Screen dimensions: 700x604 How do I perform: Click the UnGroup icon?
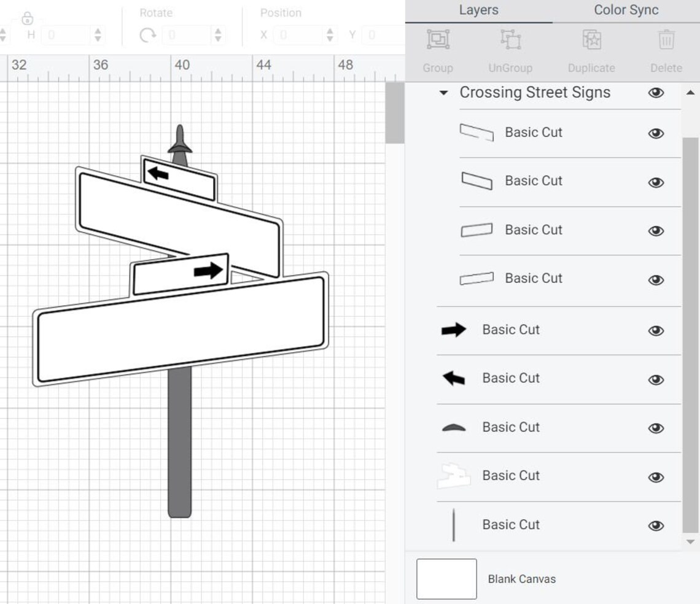click(510, 40)
